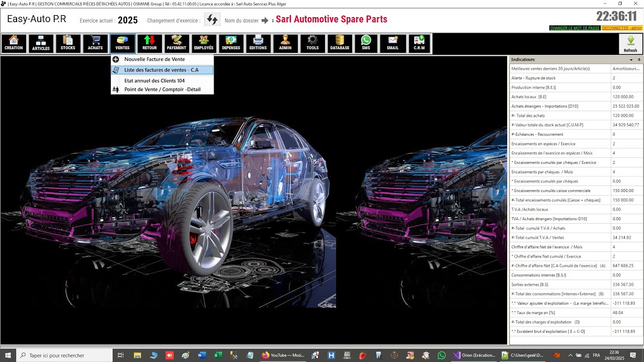Click the Refresh button
The image size is (644, 362).
[630, 44]
